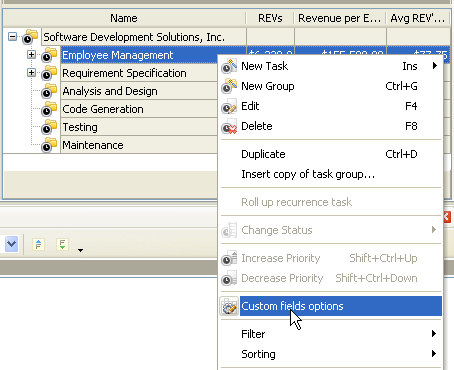Click the REVs column header
Screen dimensions: 454x370
tap(270, 18)
